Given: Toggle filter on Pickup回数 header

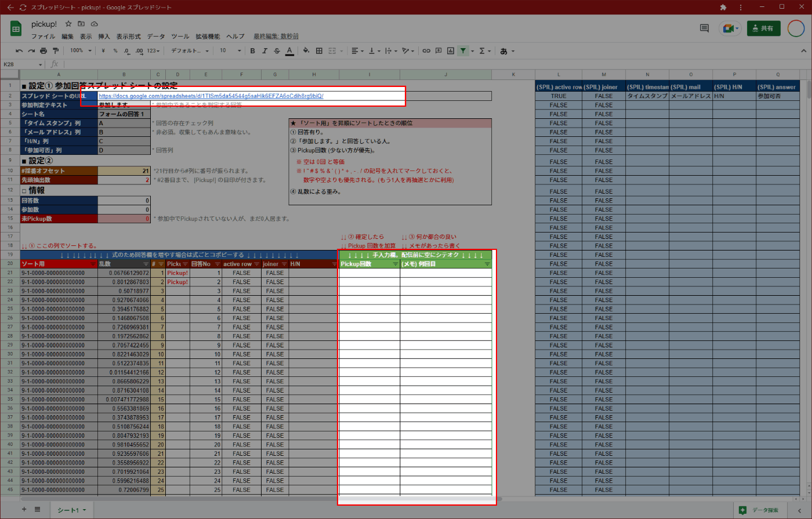Looking at the screenshot, I should [x=396, y=264].
